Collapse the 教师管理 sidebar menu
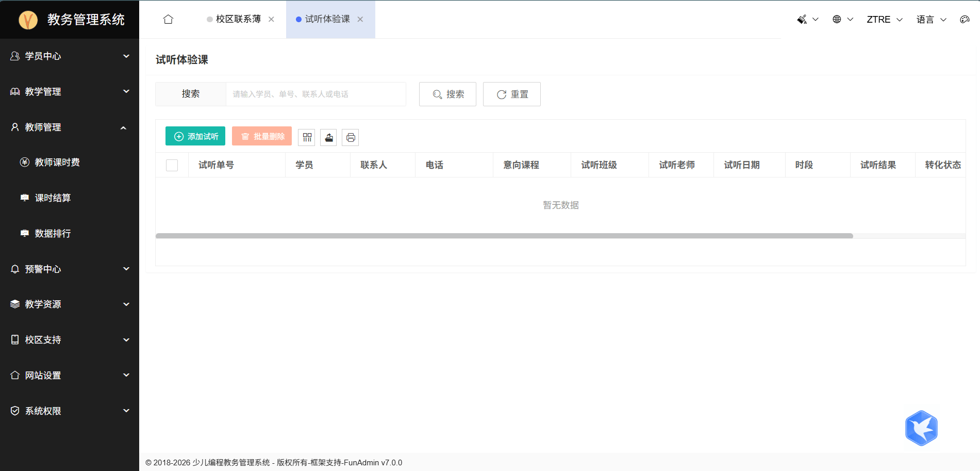Image resolution: width=980 pixels, height=471 pixels. pyautogui.click(x=70, y=127)
